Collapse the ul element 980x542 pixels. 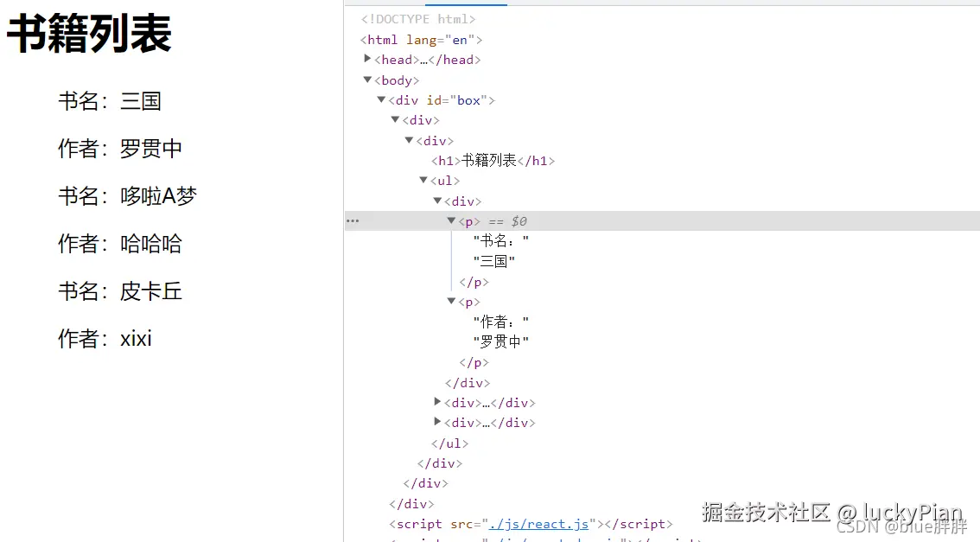pos(423,180)
